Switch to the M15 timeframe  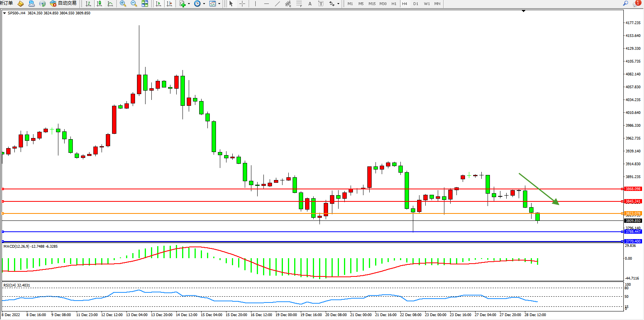pyautogui.click(x=372, y=3)
